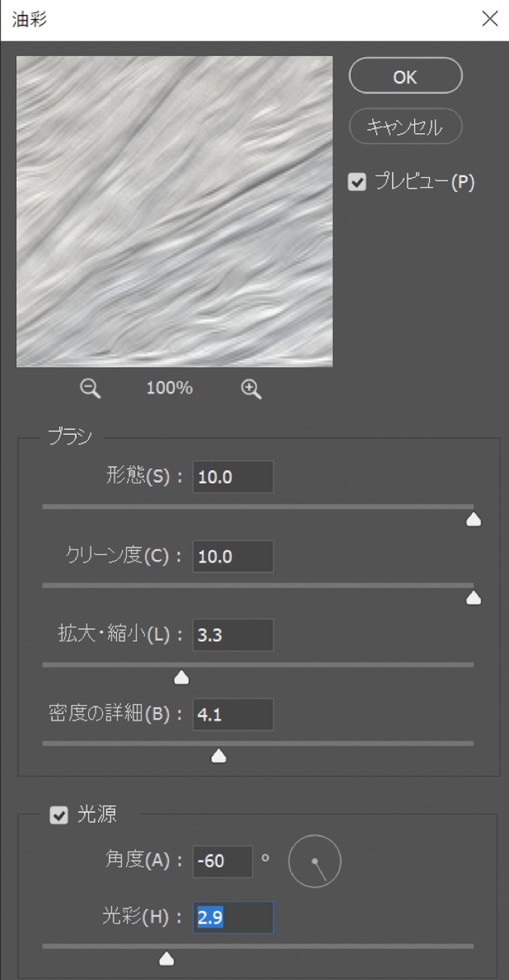This screenshot has height=980, width=509.
Task: Click the キャンセル button
Action: [406, 126]
